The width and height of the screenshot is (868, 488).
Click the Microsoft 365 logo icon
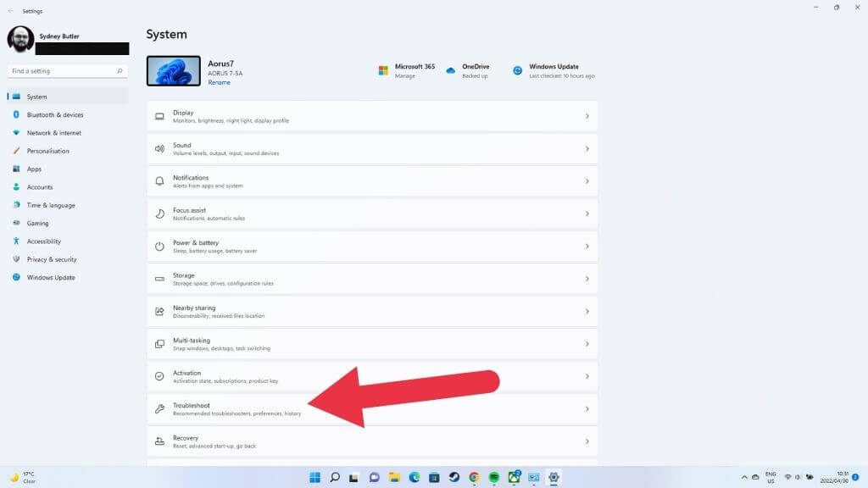[383, 71]
